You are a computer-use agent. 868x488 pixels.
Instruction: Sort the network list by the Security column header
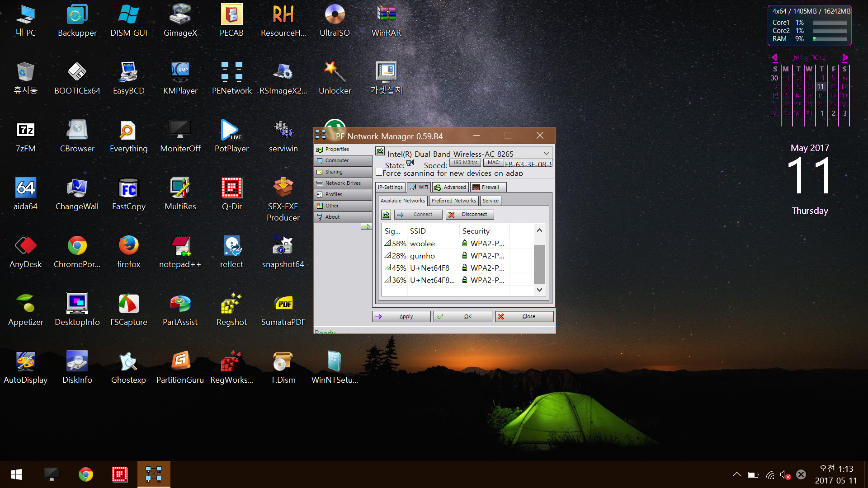[484, 231]
